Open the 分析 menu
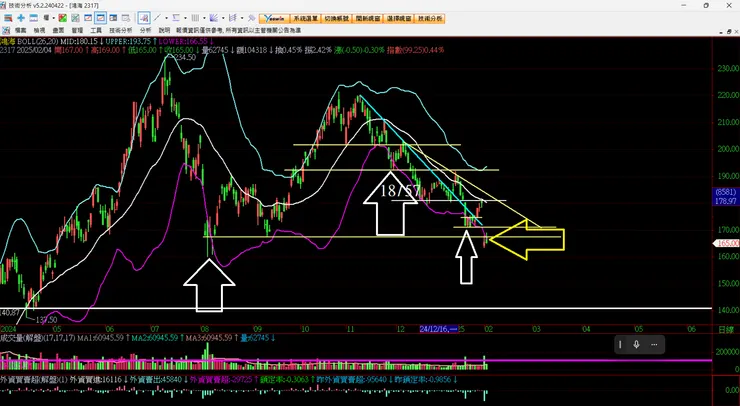 click(x=145, y=30)
